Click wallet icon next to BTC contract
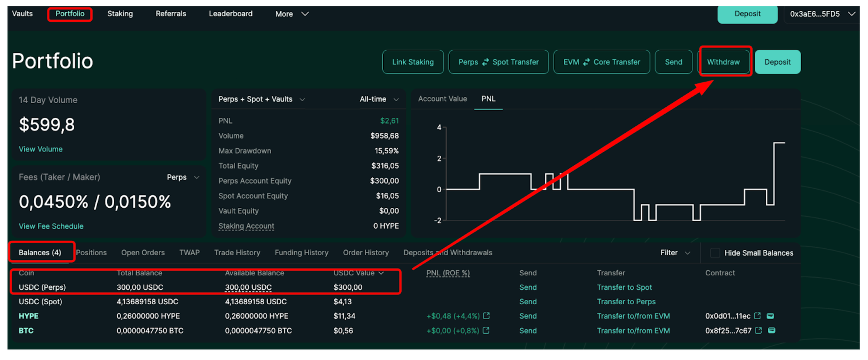Image resolution: width=868 pixels, height=360 pixels. 772,331
